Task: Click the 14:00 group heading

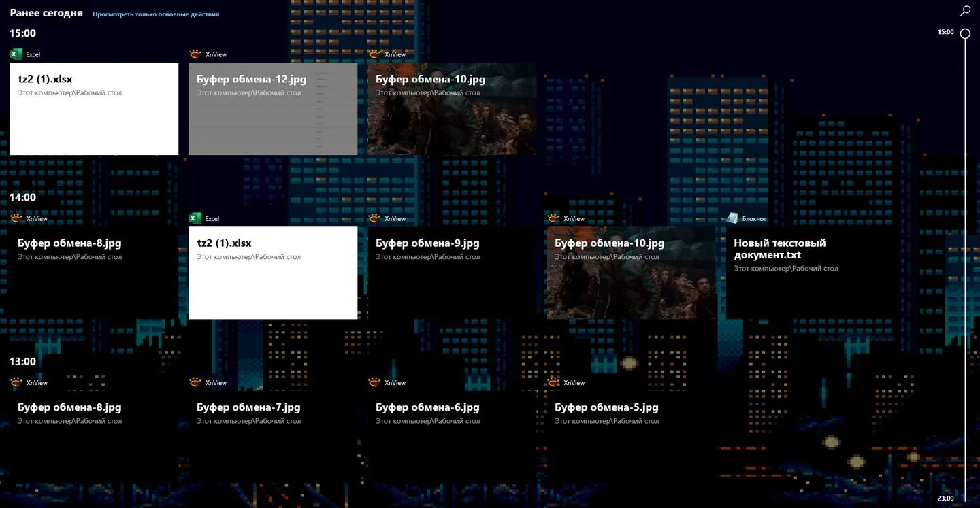Action: point(22,197)
